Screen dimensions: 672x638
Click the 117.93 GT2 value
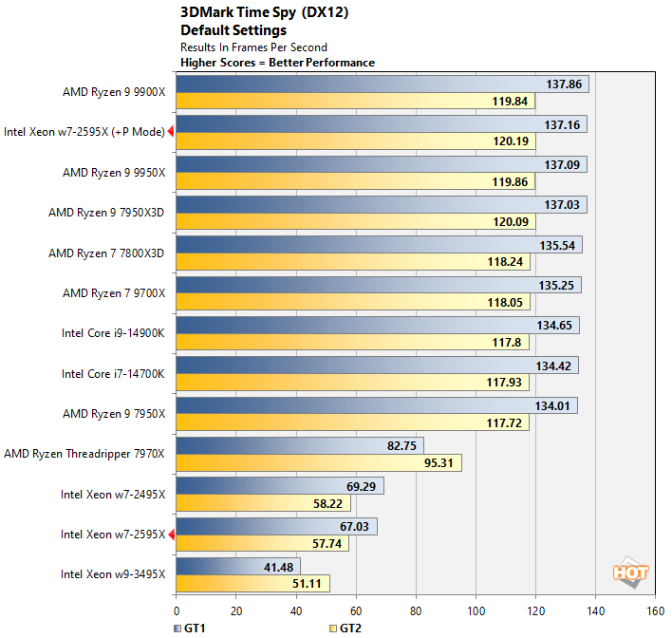tap(504, 382)
